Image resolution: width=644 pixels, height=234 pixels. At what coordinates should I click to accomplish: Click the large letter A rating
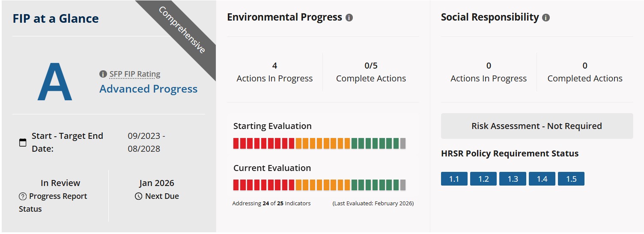(x=55, y=82)
